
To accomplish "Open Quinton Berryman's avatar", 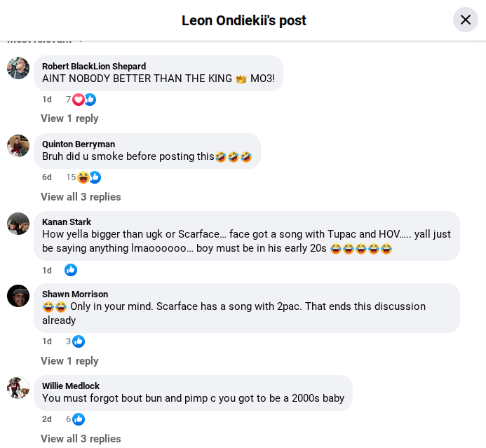I will pos(18,146).
